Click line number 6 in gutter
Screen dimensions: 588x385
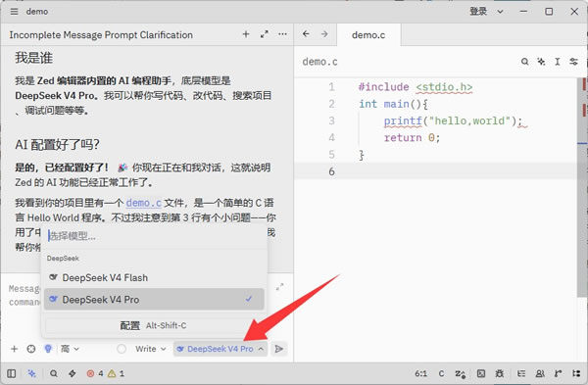click(x=331, y=171)
